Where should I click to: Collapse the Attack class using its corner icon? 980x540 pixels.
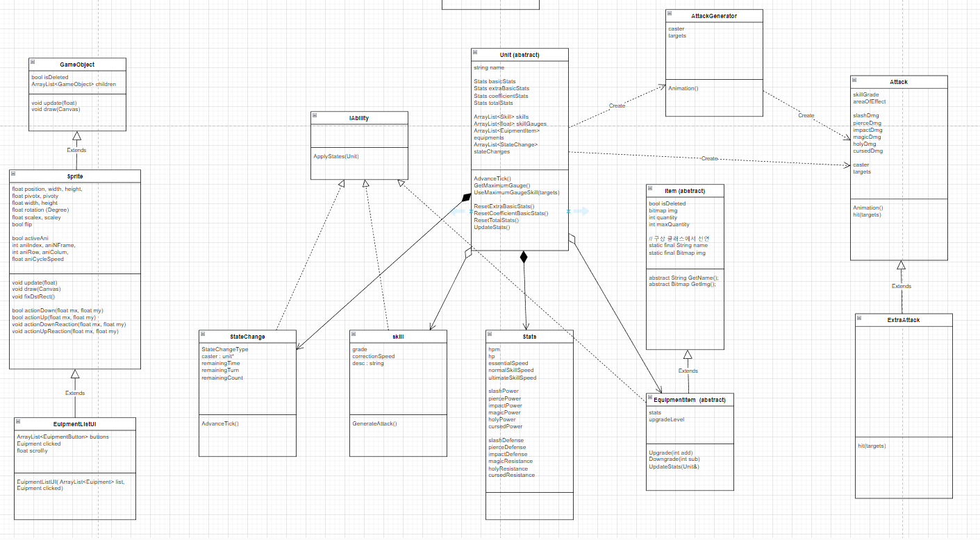tap(856, 81)
